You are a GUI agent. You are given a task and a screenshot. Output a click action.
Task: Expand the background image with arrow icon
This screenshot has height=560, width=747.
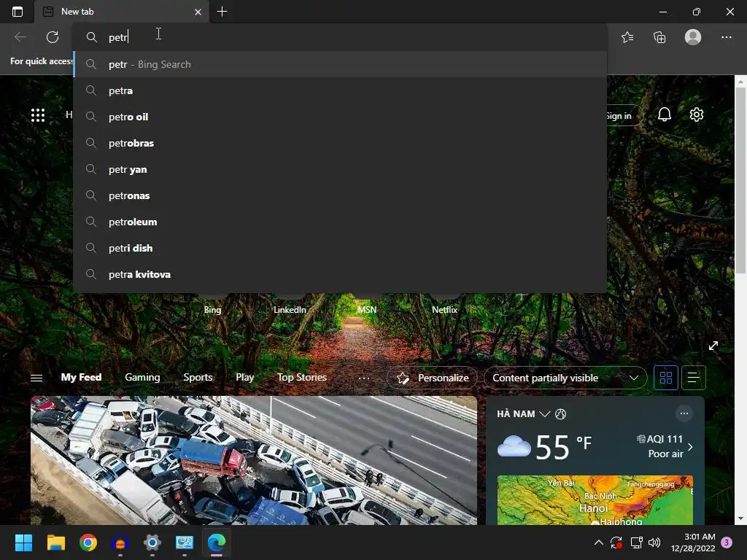[713, 346]
